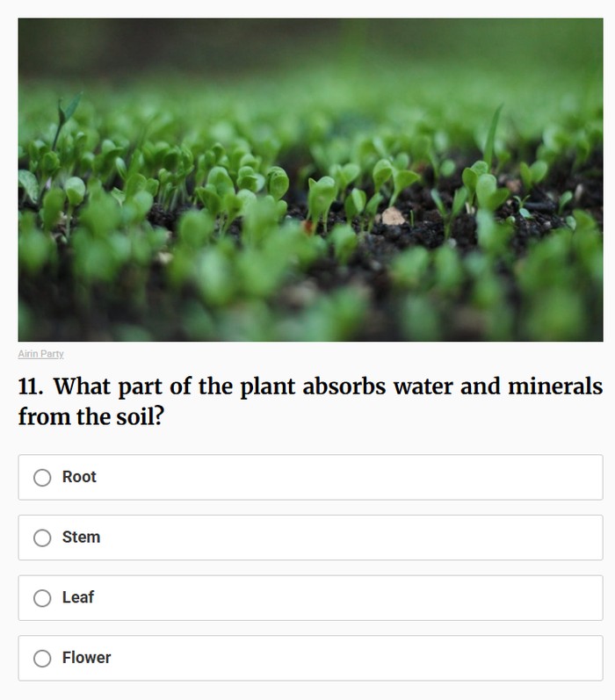
Task: Select the Root radio button
Action: [42, 478]
